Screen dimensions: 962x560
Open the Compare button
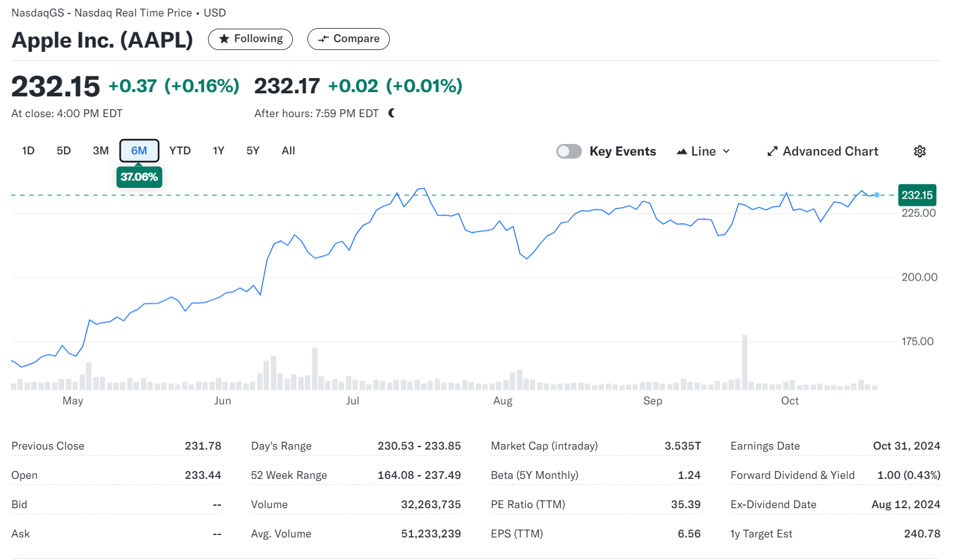pos(348,39)
